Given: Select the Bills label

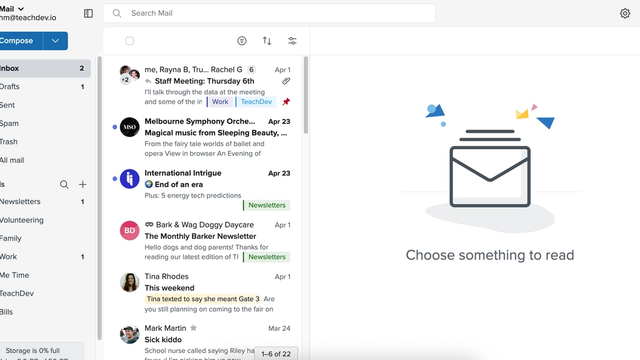Looking at the screenshot, I should pyautogui.click(x=45, y=312).
